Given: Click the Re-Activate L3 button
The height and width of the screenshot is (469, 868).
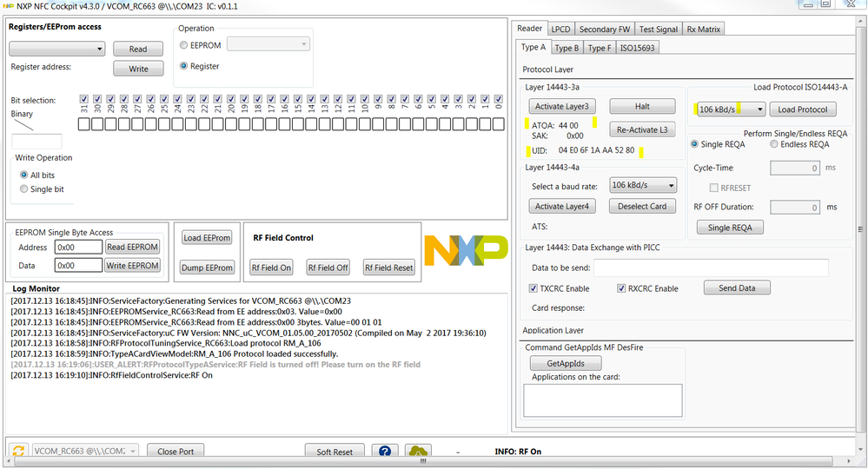Looking at the screenshot, I should [642, 129].
